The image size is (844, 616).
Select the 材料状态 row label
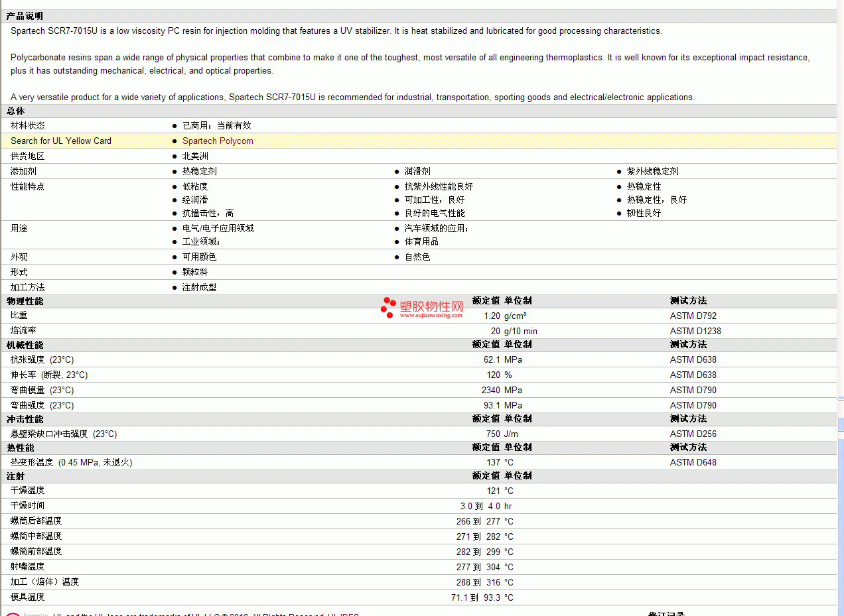coord(28,125)
